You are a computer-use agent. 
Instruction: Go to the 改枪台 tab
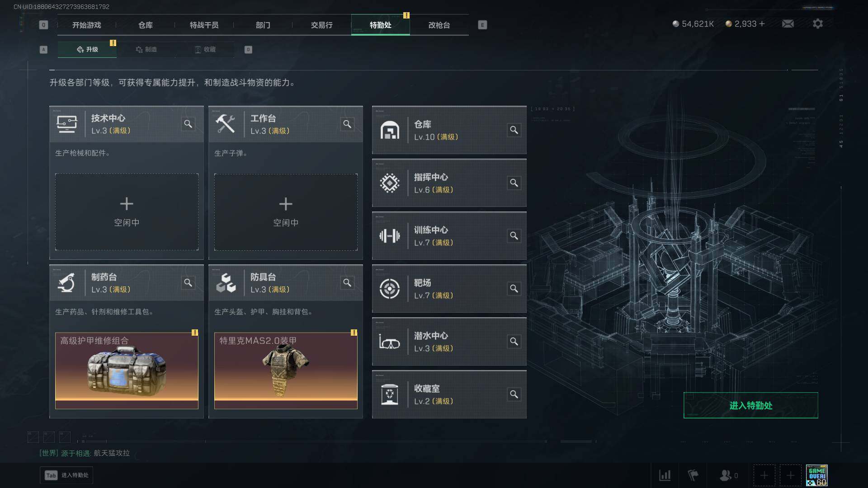tap(439, 25)
